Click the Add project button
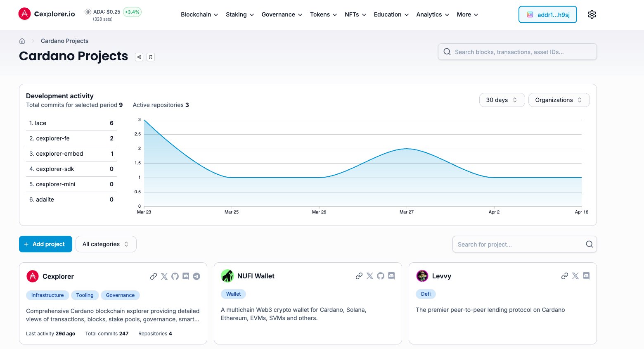644x349 pixels. click(x=45, y=244)
